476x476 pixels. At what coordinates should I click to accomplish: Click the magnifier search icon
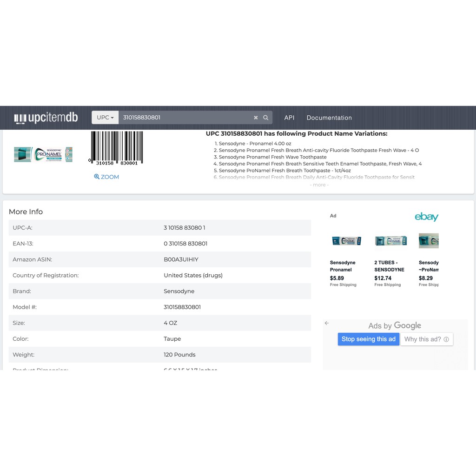[266, 118]
